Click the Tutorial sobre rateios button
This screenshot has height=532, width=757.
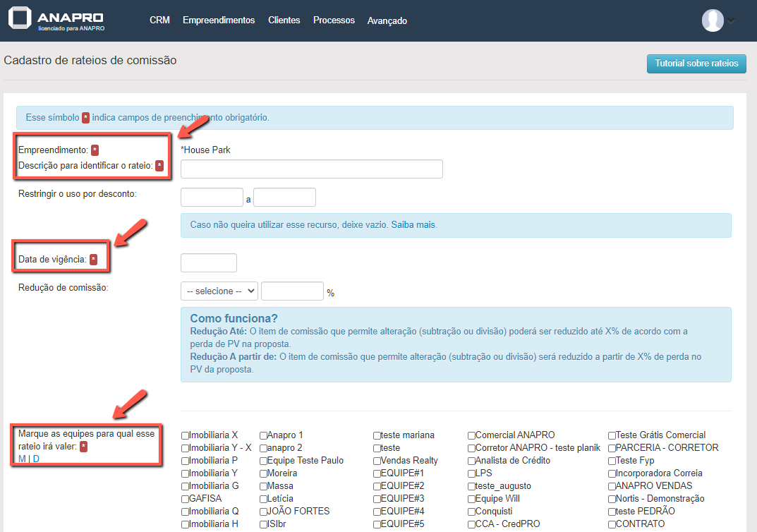pyautogui.click(x=696, y=64)
